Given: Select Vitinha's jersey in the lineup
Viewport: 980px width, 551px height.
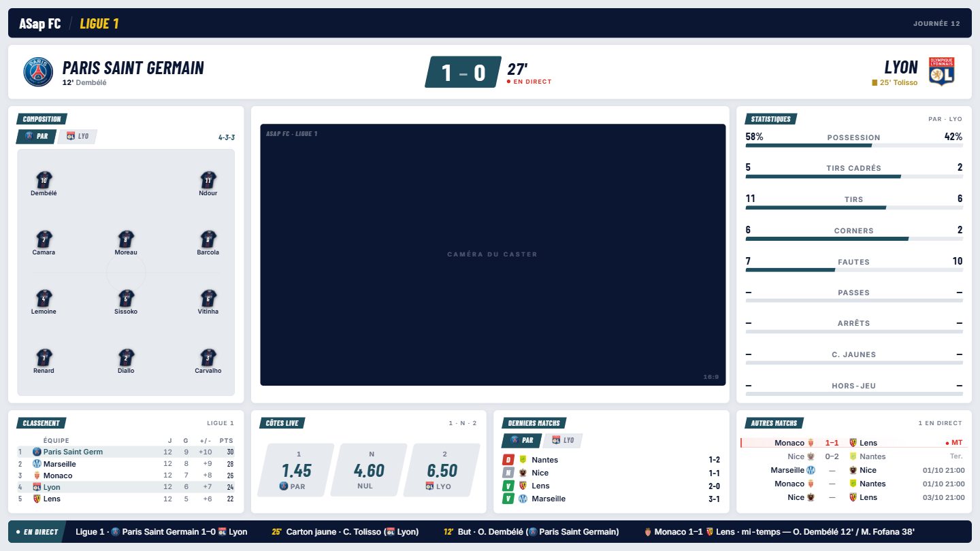Looking at the screenshot, I should (x=208, y=298).
